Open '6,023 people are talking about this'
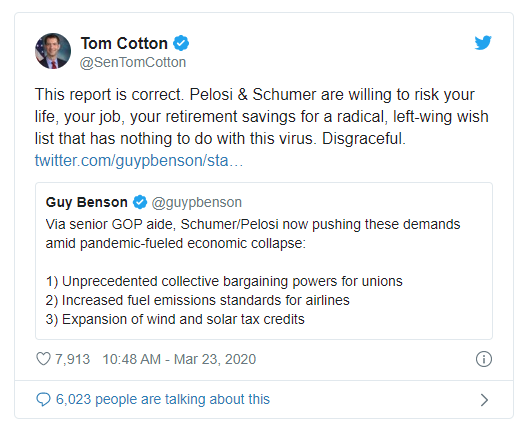This screenshot has height=425, width=520. tap(163, 399)
